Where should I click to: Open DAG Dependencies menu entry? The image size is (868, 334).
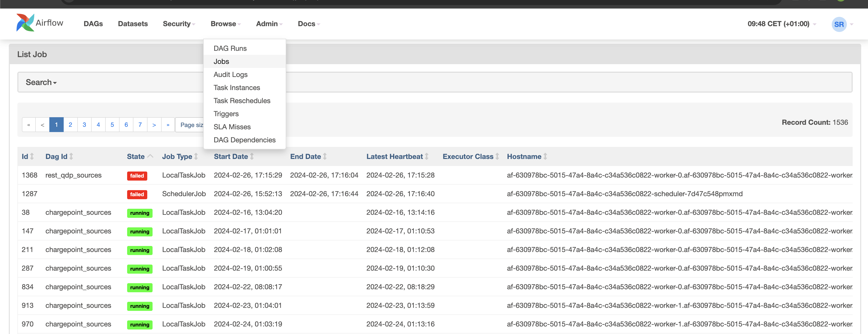[245, 140]
